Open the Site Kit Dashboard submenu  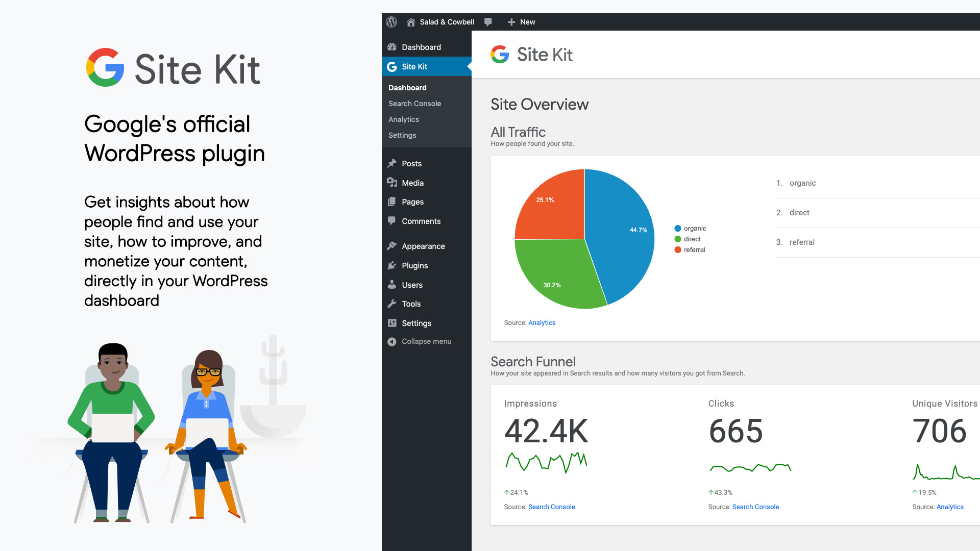tap(407, 88)
